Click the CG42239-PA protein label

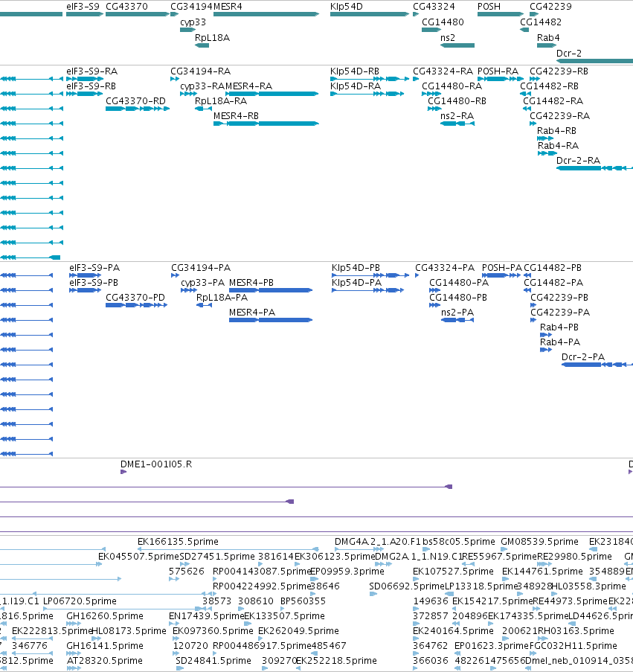pyautogui.click(x=560, y=313)
